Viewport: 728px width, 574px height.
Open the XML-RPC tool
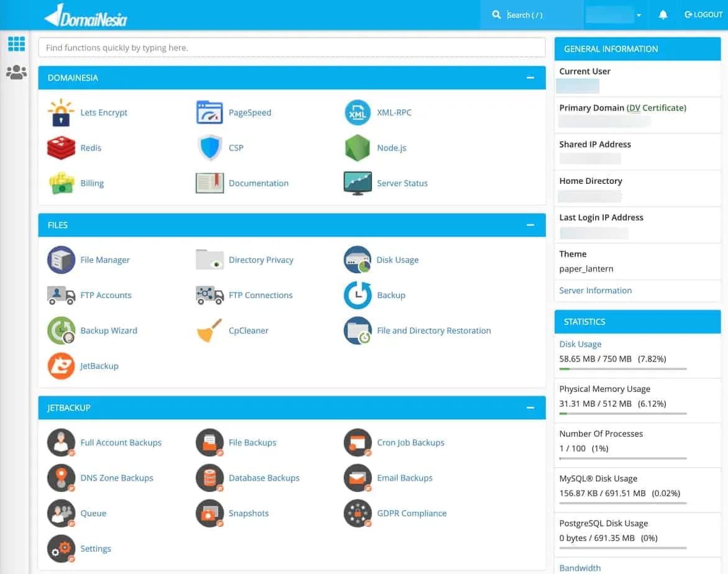[394, 112]
